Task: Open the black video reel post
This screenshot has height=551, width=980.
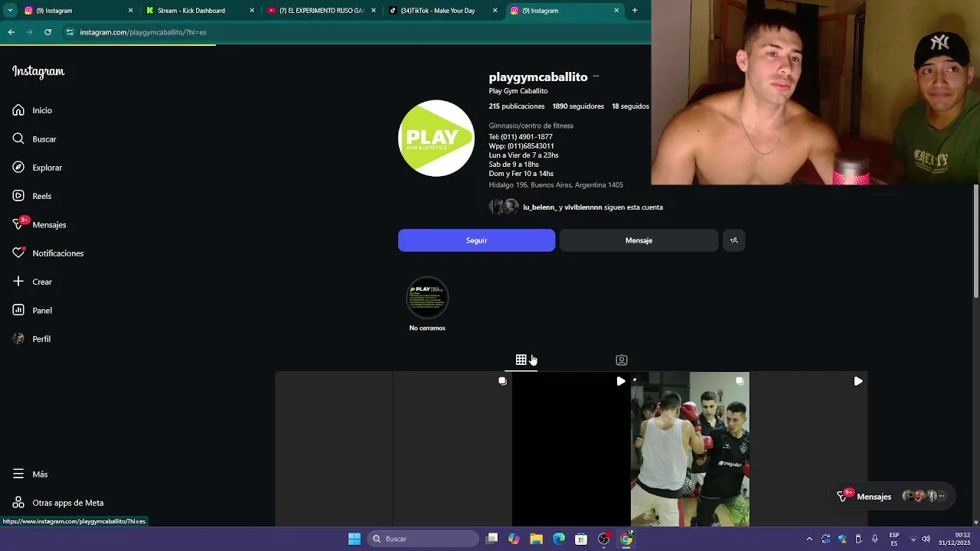Action: [x=571, y=449]
